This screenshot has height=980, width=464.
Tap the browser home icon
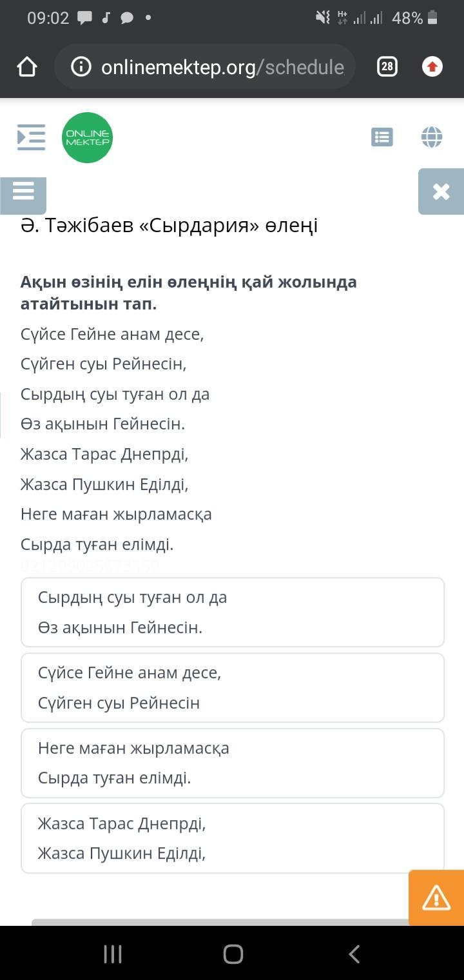tap(27, 66)
